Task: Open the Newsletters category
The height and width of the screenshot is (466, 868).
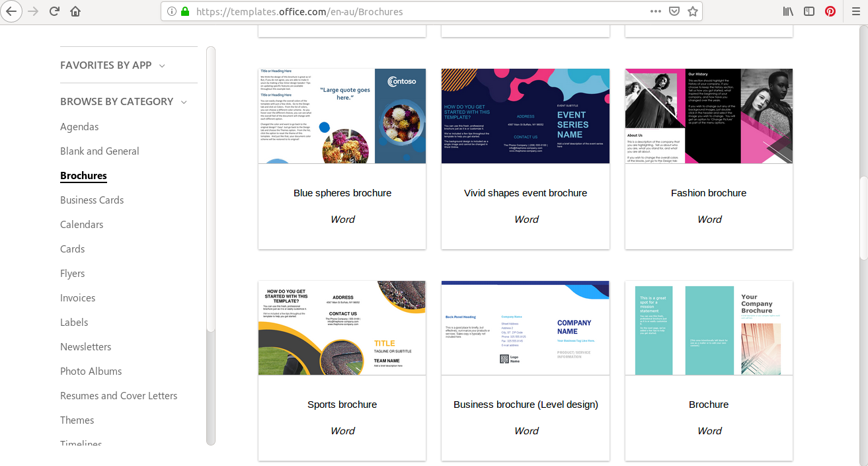Action: click(85, 347)
